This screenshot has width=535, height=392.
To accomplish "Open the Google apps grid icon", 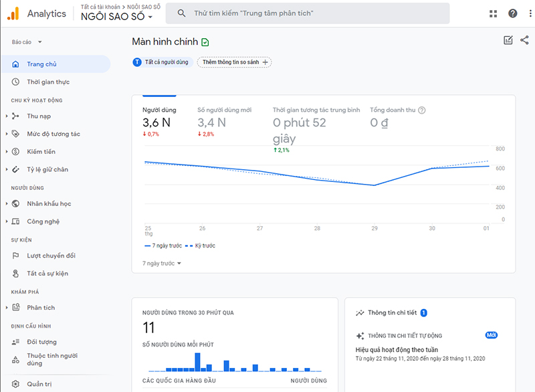I will pyautogui.click(x=493, y=13).
